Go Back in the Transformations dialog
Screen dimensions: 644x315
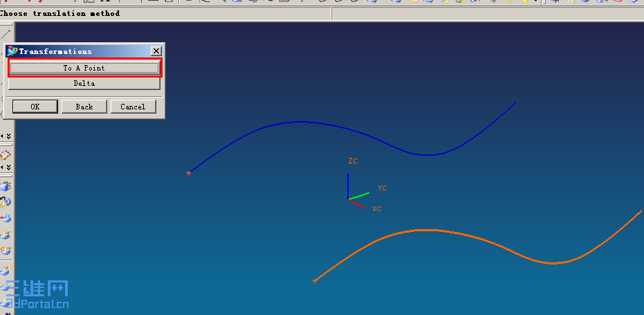[84, 107]
